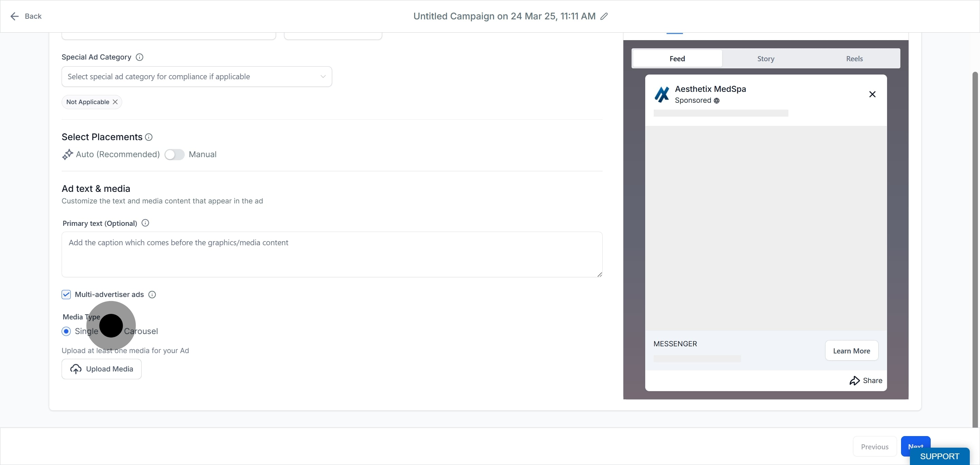Toggle placements from Auto to Manual

[x=175, y=155]
